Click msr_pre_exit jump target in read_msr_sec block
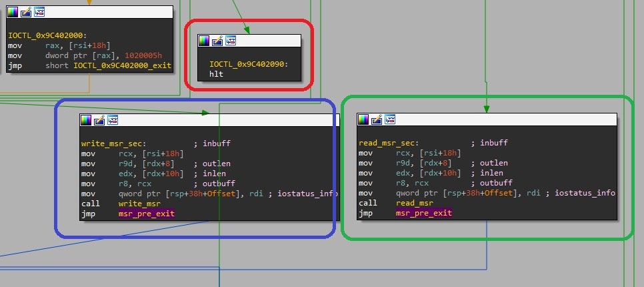Screen dimensions: 644x287 [x=423, y=213]
